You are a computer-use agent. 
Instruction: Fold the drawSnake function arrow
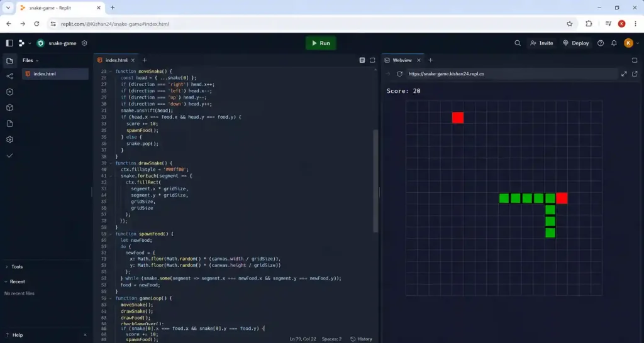pyautogui.click(x=111, y=163)
